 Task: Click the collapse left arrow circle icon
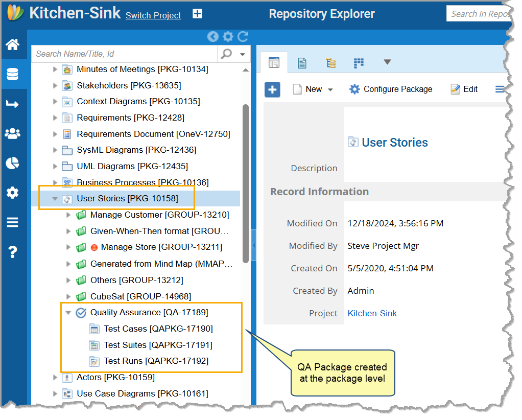[213, 36]
